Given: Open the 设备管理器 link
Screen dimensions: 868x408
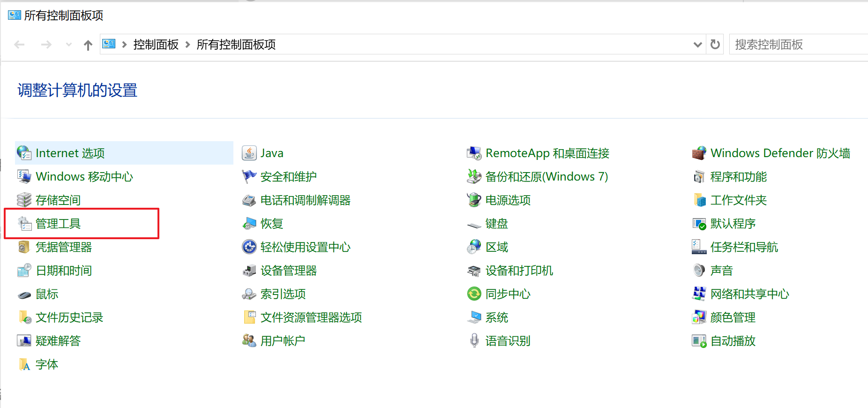Looking at the screenshot, I should (289, 271).
